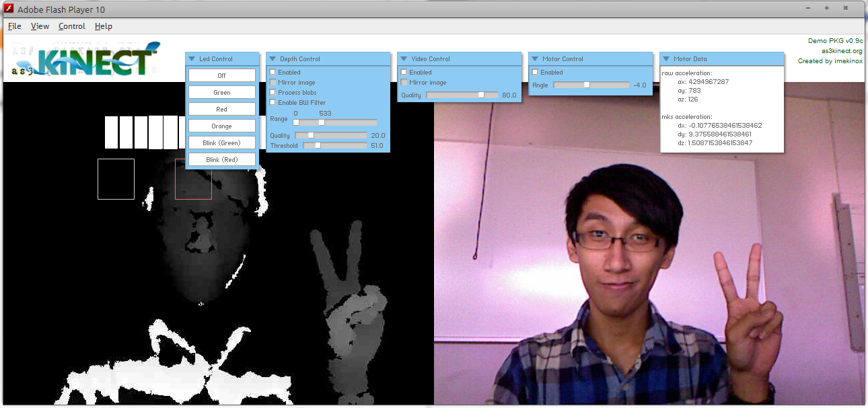Image resolution: width=868 pixels, height=408 pixels.
Task: Collapse the Depth Control panel
Action: [x=272, y=58]
